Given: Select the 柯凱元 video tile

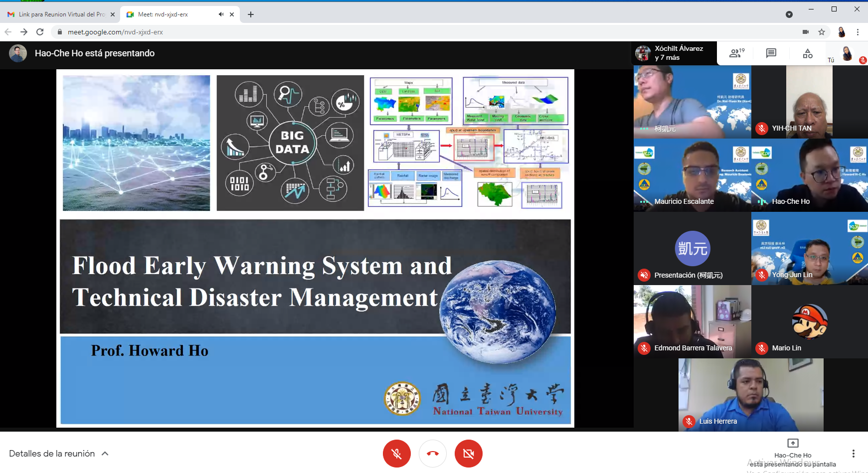Looking at the screenshot, I should click(693, 102).
